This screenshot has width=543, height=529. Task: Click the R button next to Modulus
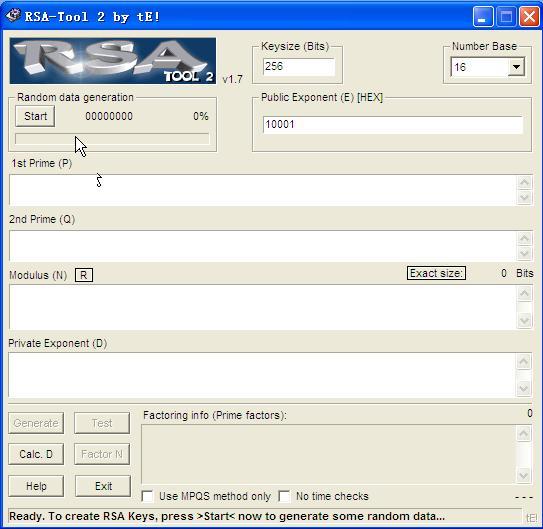point(84,275)
